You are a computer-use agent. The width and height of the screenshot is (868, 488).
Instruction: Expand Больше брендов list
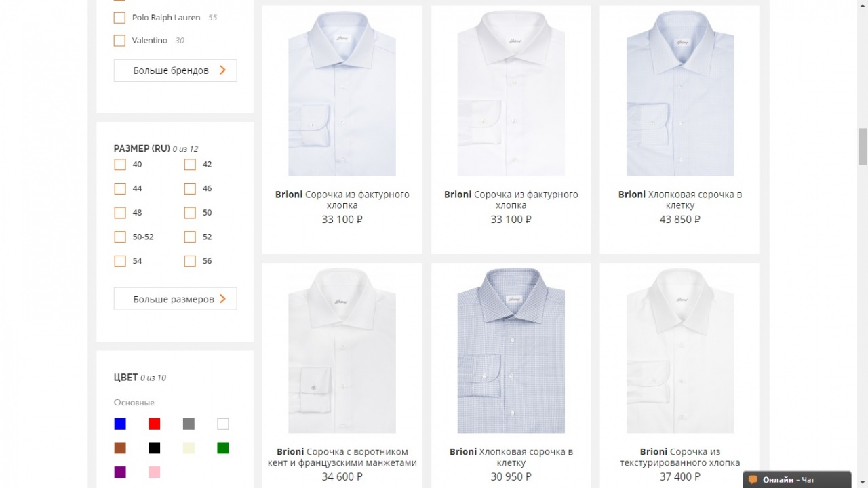tap(175, 70)
